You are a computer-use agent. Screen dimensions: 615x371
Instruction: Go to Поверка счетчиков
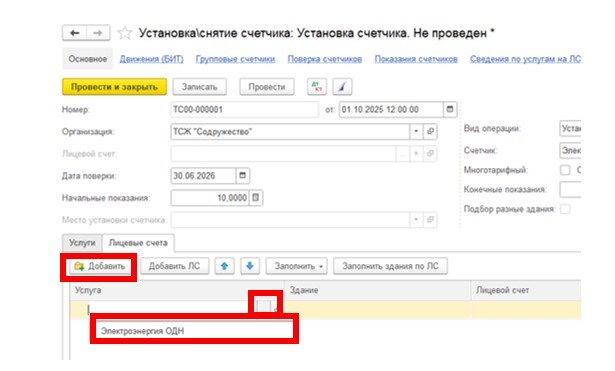point(324,59)
